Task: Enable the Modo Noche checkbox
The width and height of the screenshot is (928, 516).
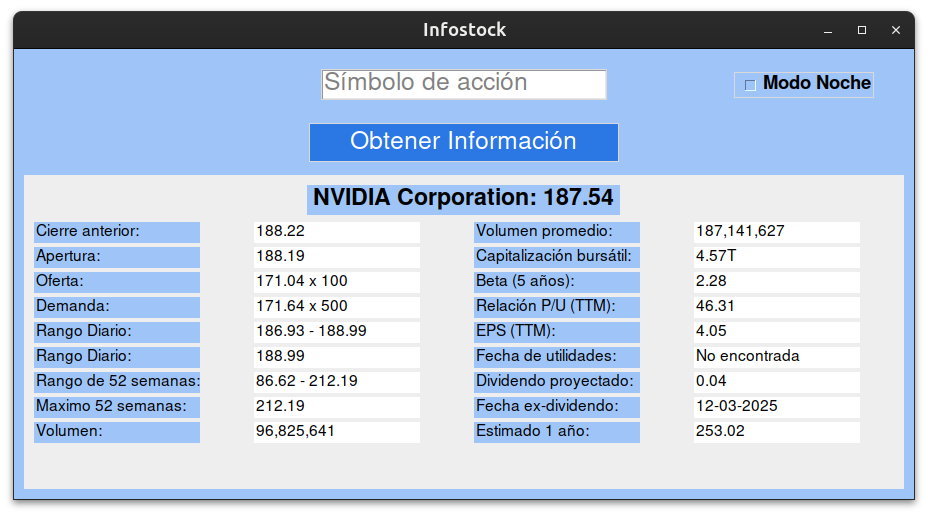Action: (750, 85)
